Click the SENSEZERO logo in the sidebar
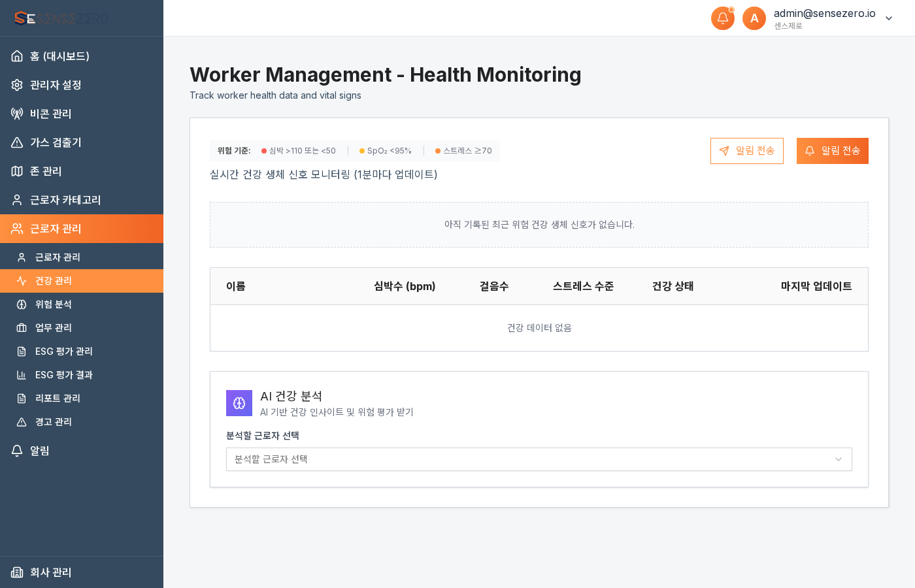 [62, 18]
